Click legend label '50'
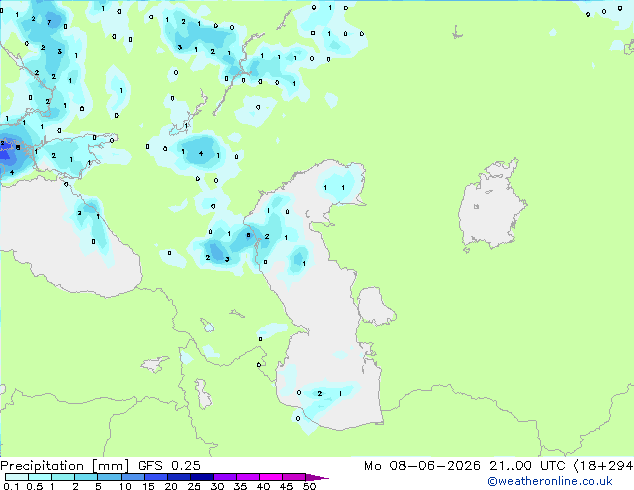The height and width of the screenshot is (490, 634). tap(309, 486)
